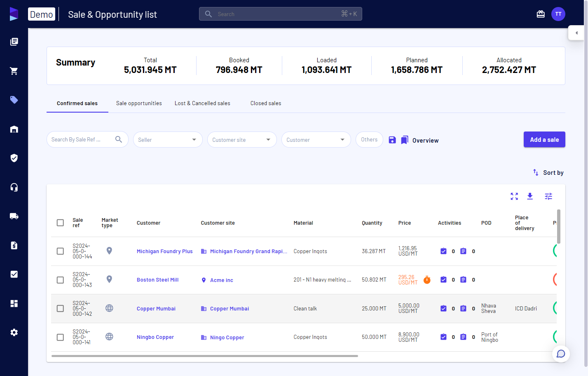Open the Boston Steel Mill customer link
The image size is (588, 376).
tap(158, 280)
